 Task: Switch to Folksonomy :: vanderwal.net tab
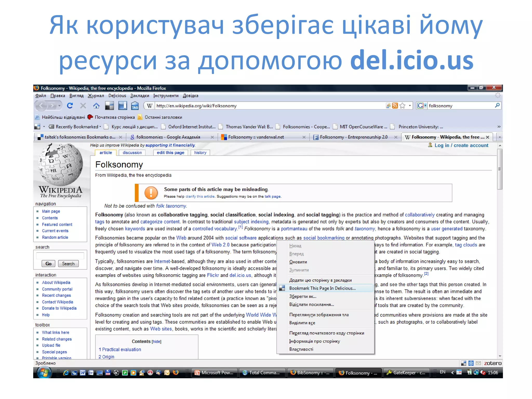click(x=263, y=137)
